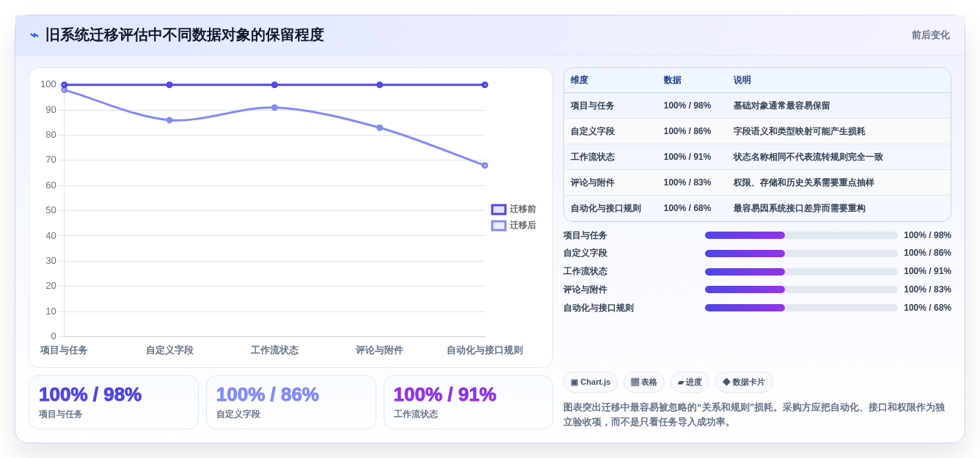Viewport: 980px width, 458px height.
Task: Click table value 100% / 86%
Action: coord(687,132)
